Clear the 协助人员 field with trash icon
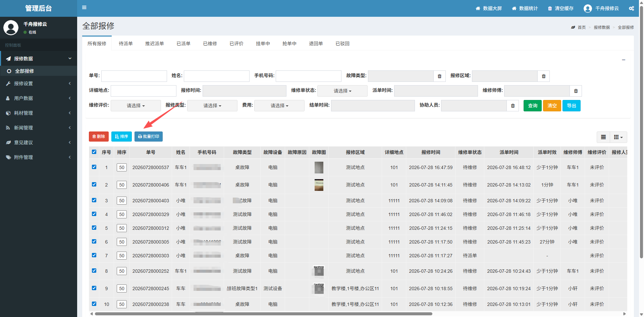644x317 pixels. point(513,106)
